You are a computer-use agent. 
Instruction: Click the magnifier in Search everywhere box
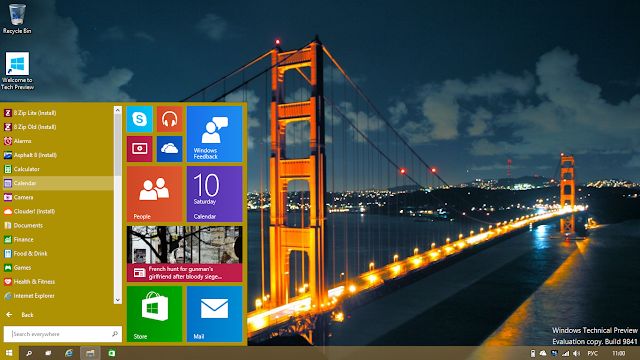pyautogui.click(x=115, y=334)
